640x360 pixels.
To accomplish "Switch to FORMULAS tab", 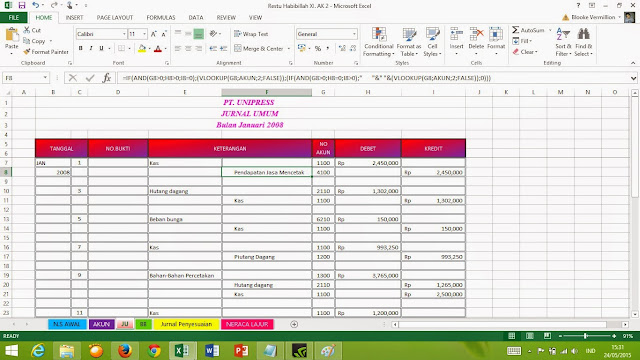I will click(x=161, y=18).
